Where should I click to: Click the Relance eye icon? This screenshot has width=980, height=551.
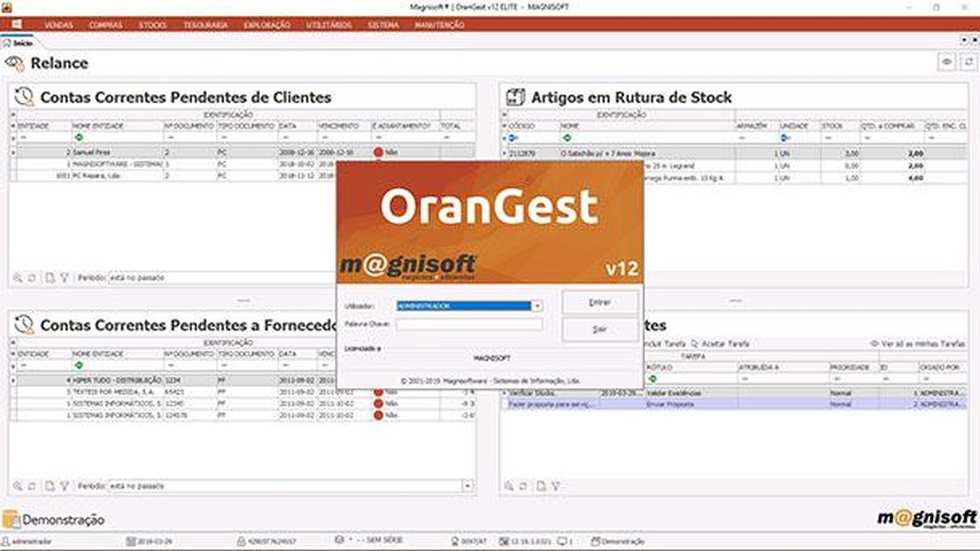pyautogui.click(x=15, y=63)
